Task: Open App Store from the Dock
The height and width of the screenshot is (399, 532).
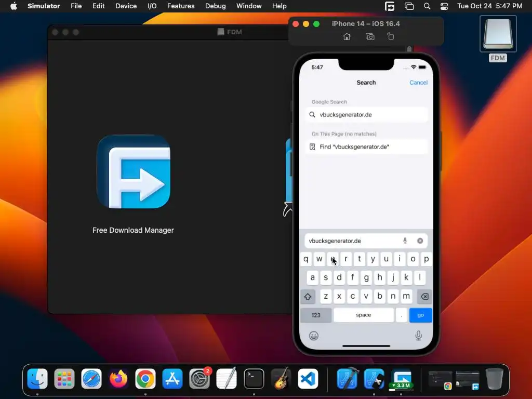Action: 172,379
